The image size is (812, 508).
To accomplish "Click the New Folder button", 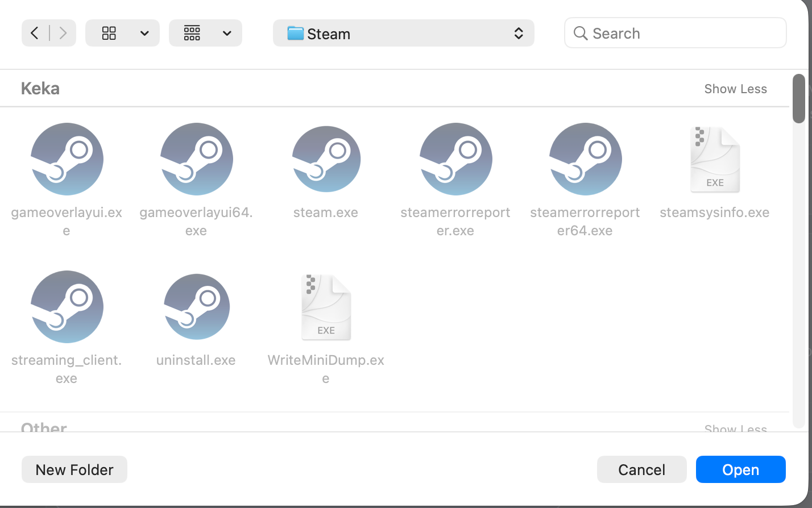I will pyautogui.click(x=74, y=469).
